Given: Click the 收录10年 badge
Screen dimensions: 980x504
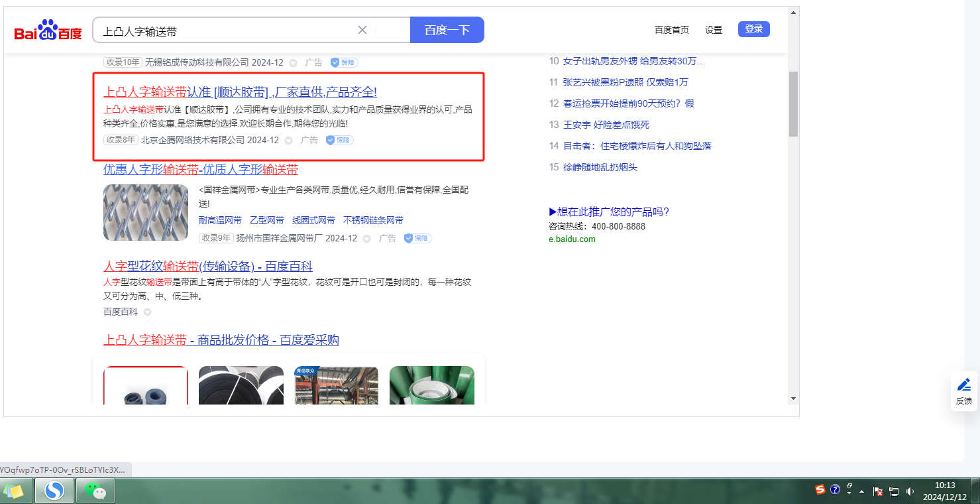Looking at the screenshot, I should coord(123,62).
